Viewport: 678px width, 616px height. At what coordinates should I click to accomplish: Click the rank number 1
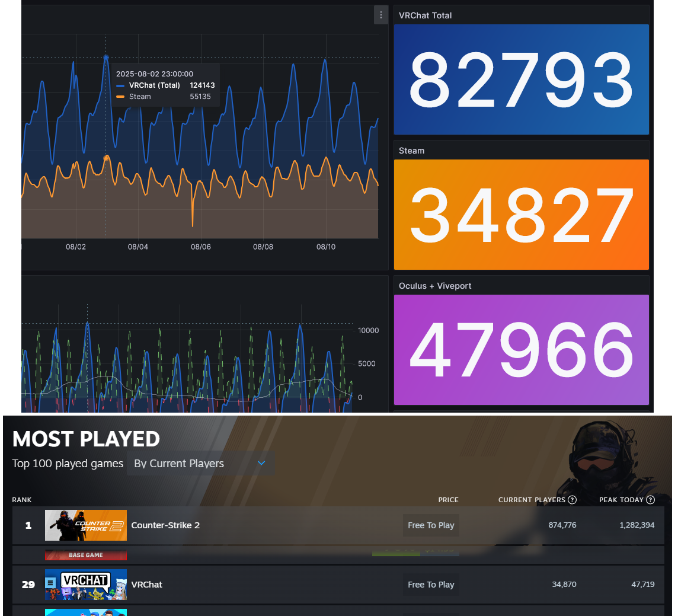[x=28, y=526]
